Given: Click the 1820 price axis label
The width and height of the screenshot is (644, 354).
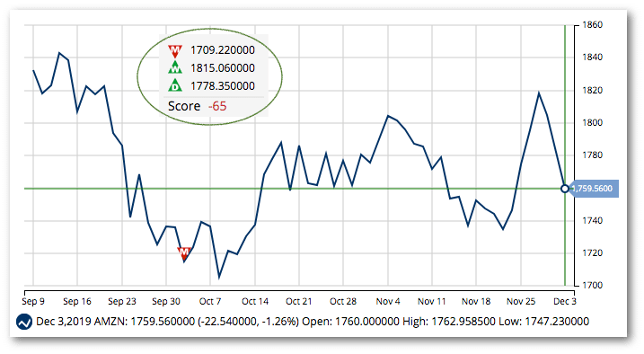Looking at the screenshot, I should [593, 91].
